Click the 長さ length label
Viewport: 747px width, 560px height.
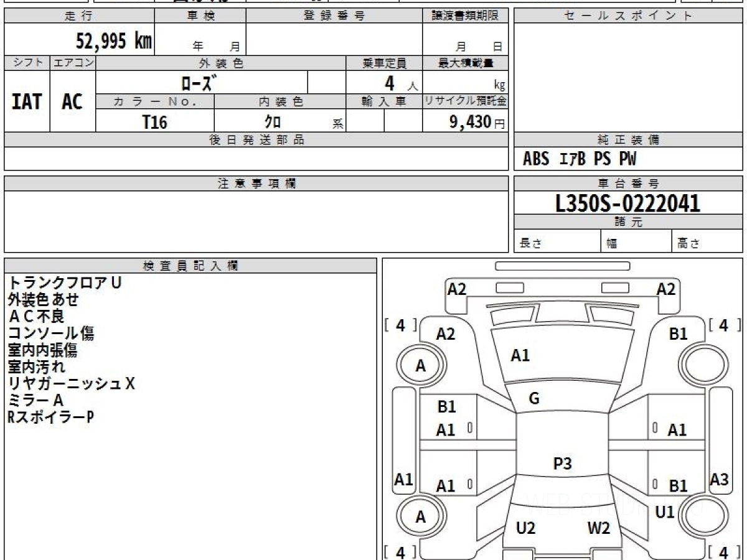click(531, 244)
